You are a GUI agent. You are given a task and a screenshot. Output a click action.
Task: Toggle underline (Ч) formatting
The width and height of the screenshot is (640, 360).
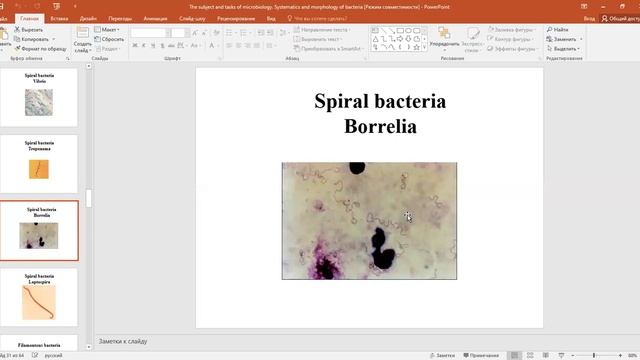point(153,45)
